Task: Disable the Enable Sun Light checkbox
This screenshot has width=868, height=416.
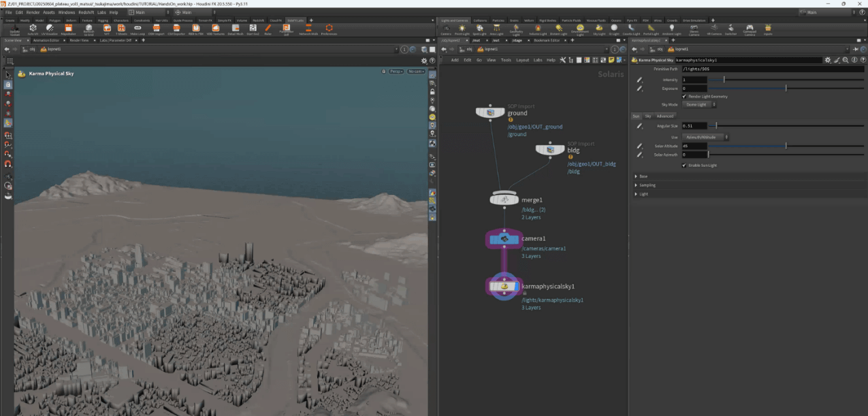Action: [x=684, y=165]
